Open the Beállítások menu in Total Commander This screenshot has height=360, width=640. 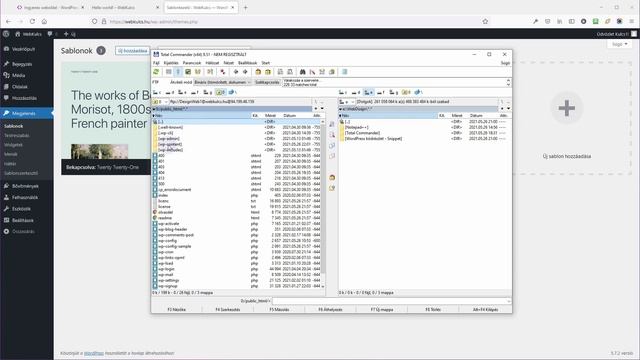pos(248,63)
